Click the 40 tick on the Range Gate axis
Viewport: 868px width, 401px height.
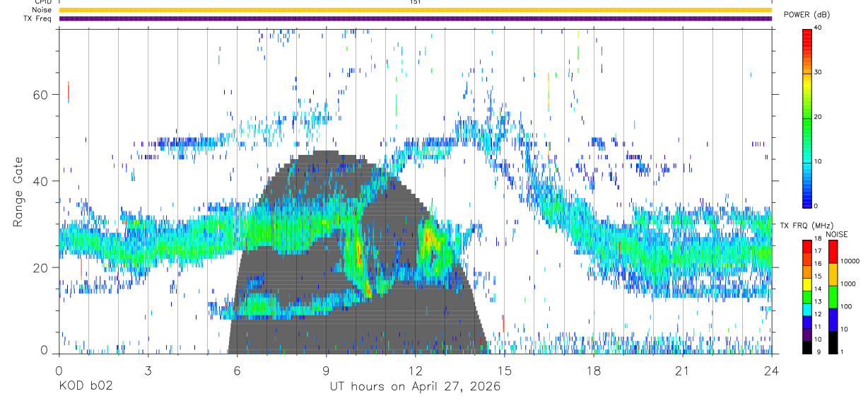point(42,181)
